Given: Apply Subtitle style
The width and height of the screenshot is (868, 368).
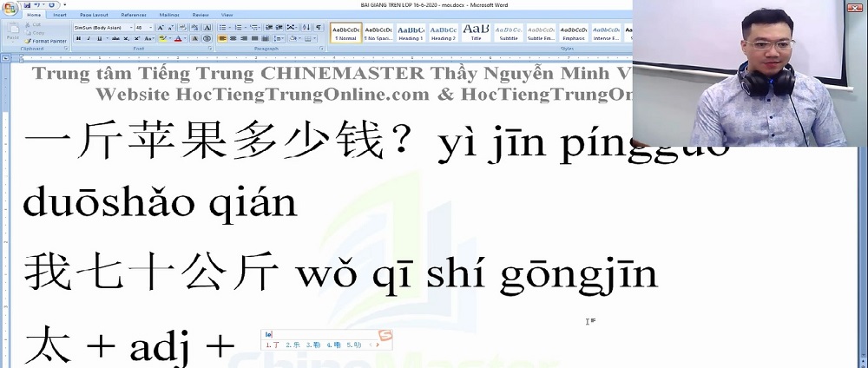Looking at the screenshot, I should click(508, 32).
